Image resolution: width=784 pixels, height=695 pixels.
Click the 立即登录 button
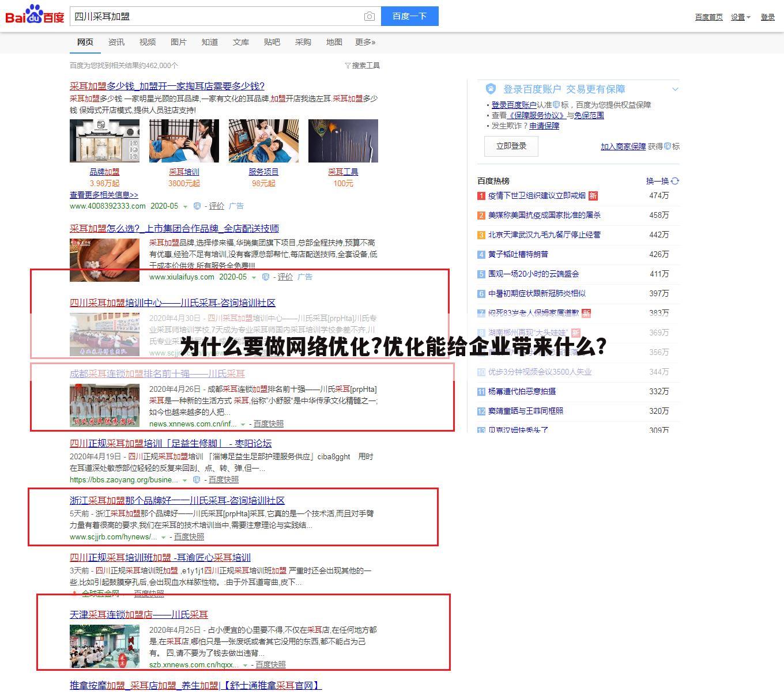coord(511,146)
